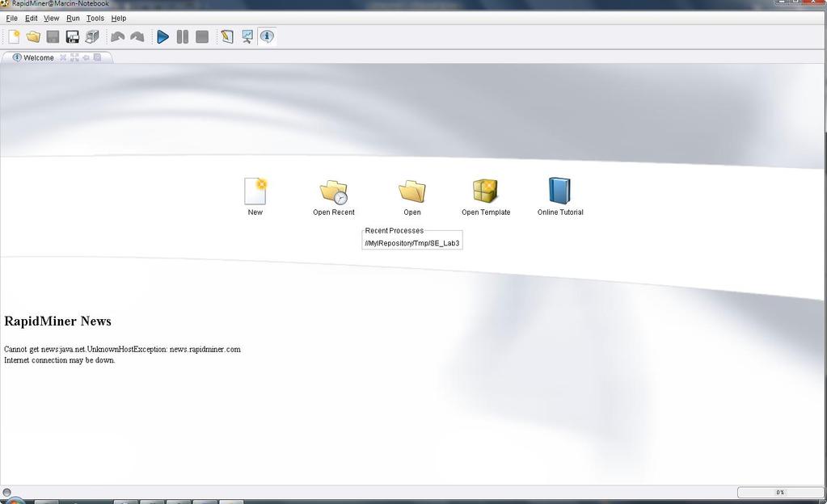Run the process with the blue play button
This screenshot has width=827, height=504.
pos(163,37)
